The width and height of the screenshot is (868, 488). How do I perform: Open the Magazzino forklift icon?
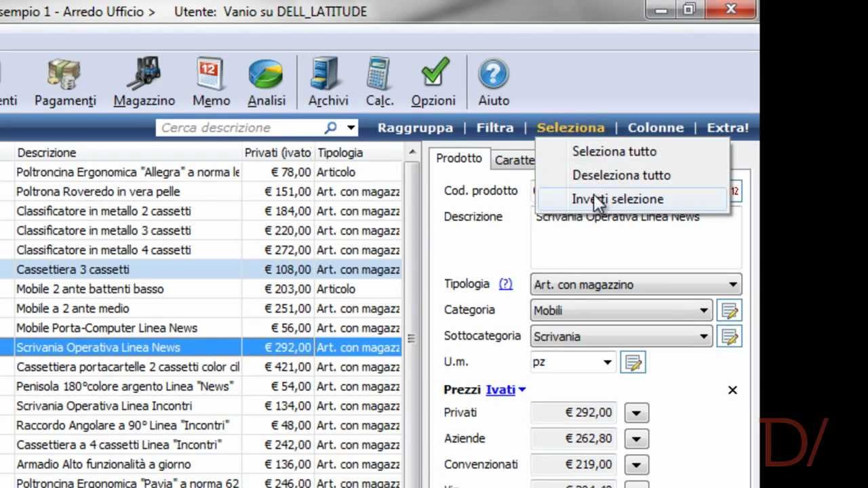tap(144, 82)
